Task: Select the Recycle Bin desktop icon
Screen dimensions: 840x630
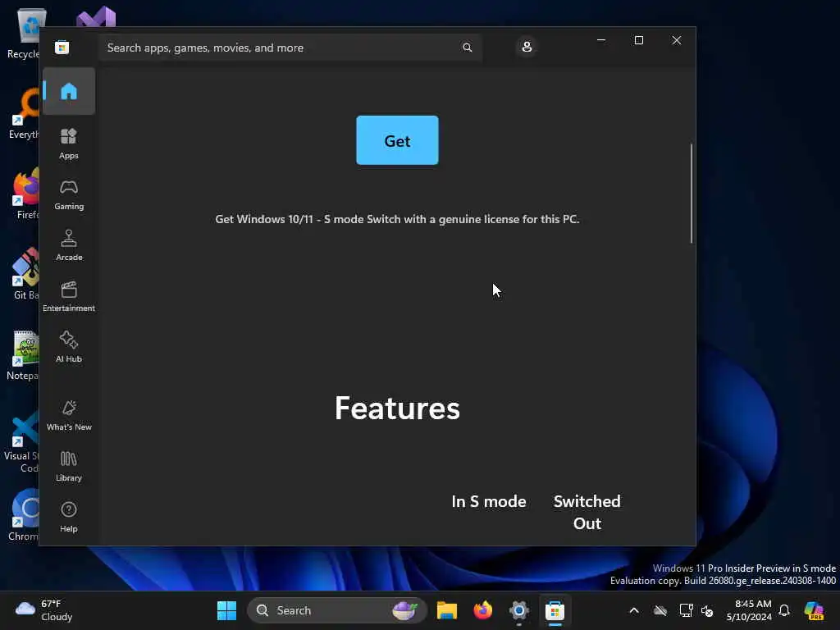Action: (24, 34)
